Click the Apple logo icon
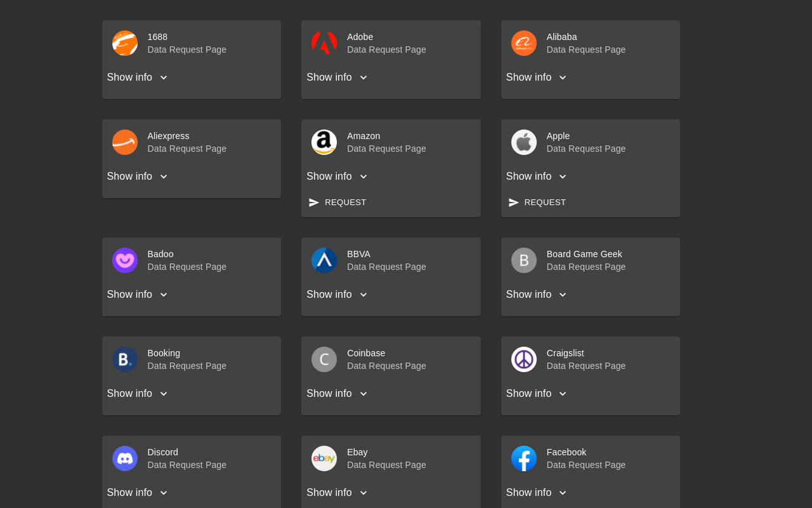Viewport: 812px width, 508px height. pyautogui.click(x=524, y=142)
